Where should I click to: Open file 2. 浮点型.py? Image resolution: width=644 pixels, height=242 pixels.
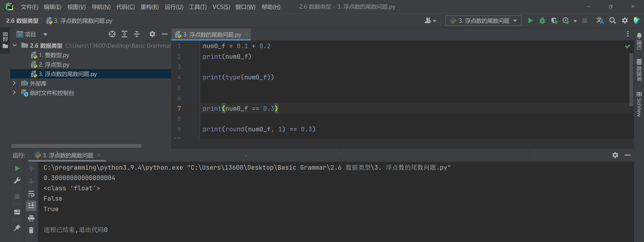(x=50, y=65)
